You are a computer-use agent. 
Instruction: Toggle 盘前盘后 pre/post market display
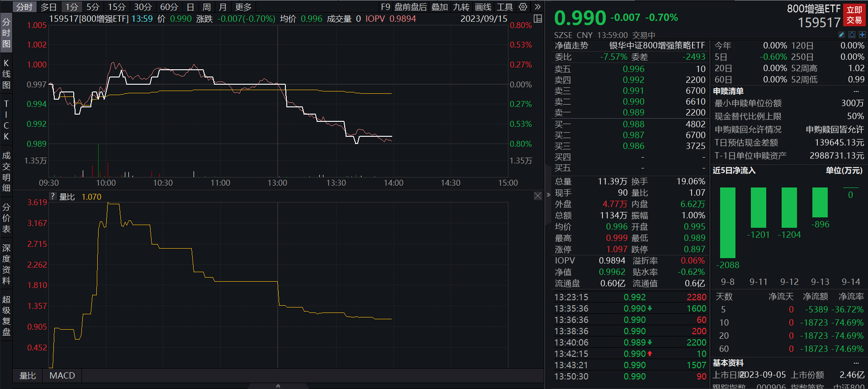pos(410,7)
